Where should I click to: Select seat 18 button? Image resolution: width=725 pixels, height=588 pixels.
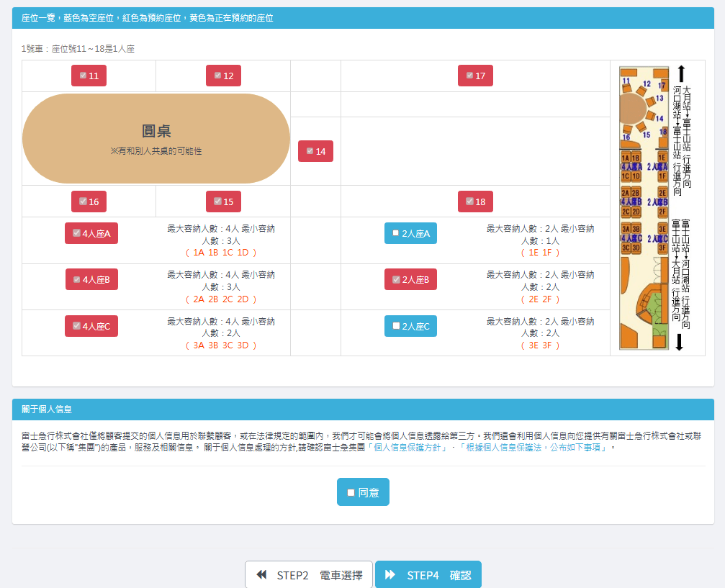[x=475, y=202]
